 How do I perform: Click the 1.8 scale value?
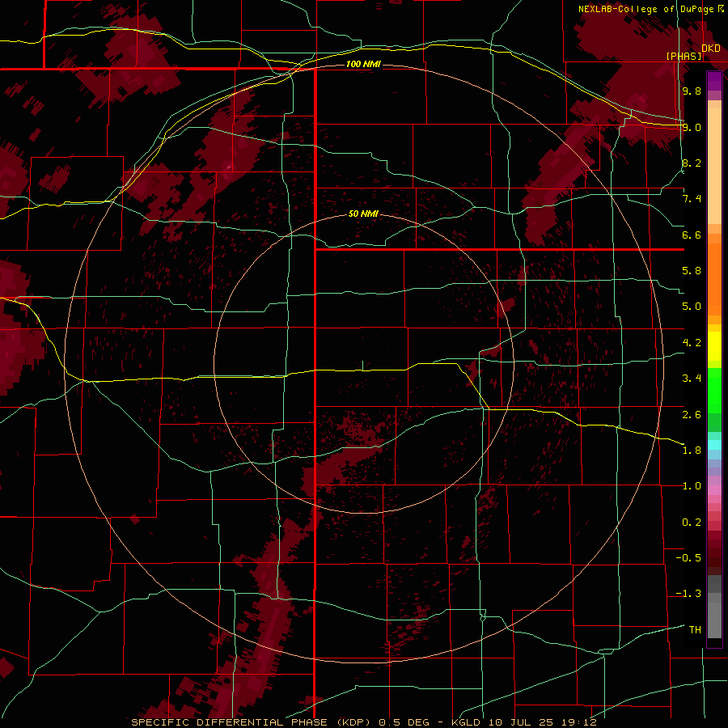692,451
